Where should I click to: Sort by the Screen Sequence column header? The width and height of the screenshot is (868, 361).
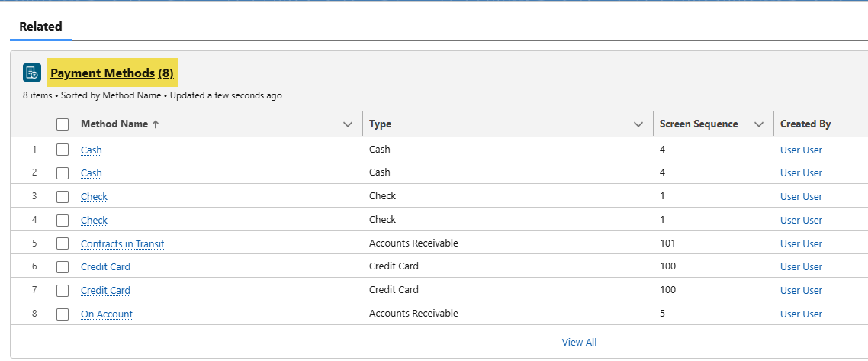point(699,124)
